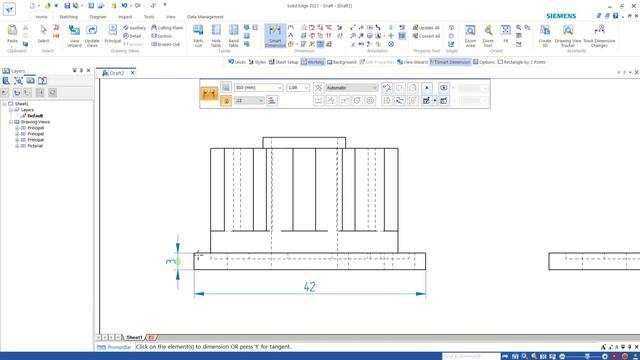Insert a Bend Table
Viewport: 640px width, 360px height.
(x=233, y=36)
